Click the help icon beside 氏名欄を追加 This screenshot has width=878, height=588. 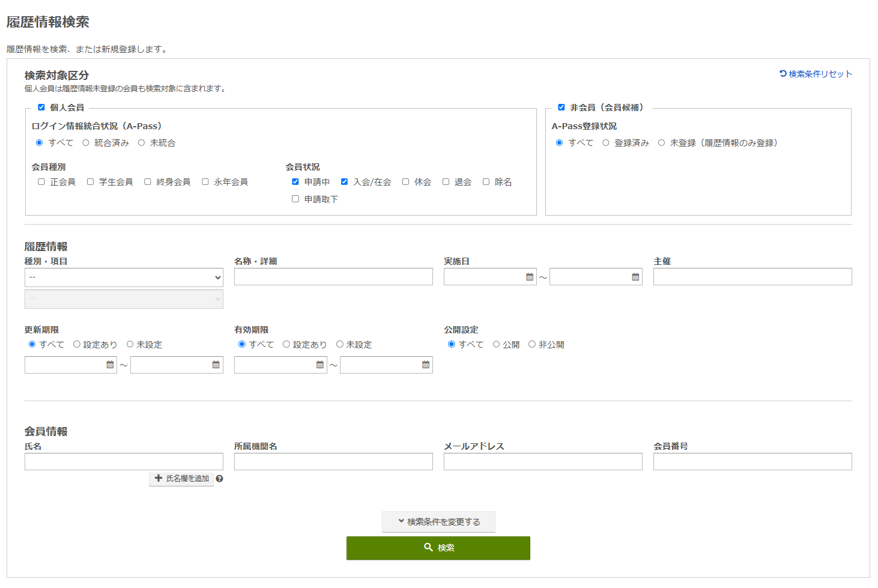pos(219,479)
